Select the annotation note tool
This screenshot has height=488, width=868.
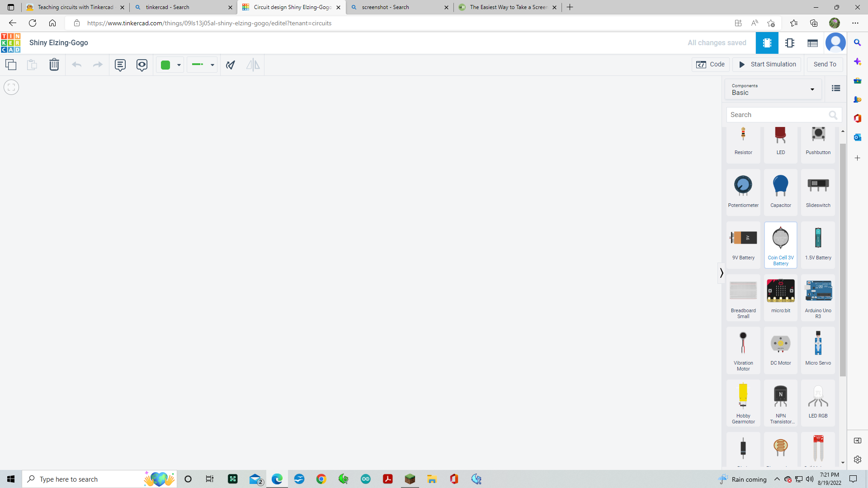[120, 65]
